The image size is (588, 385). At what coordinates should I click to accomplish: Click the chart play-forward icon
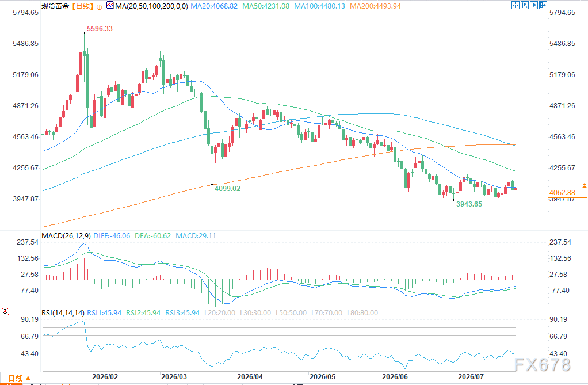point(533,5)
